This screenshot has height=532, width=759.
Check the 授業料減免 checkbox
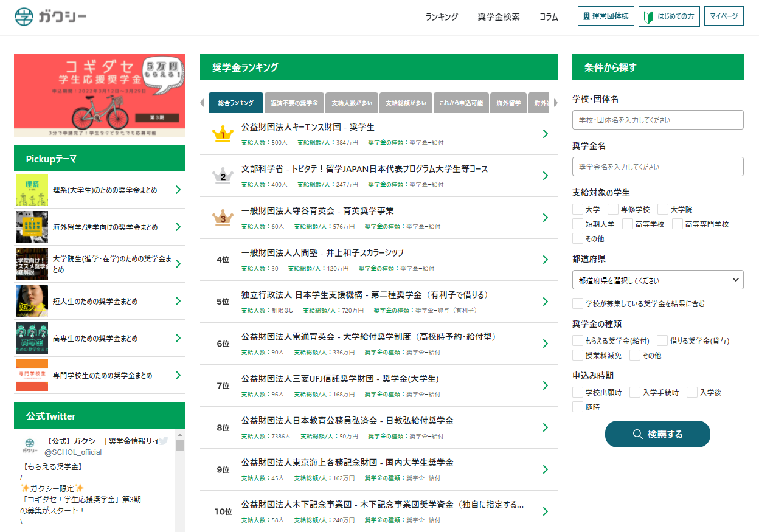tap(578, 355)
